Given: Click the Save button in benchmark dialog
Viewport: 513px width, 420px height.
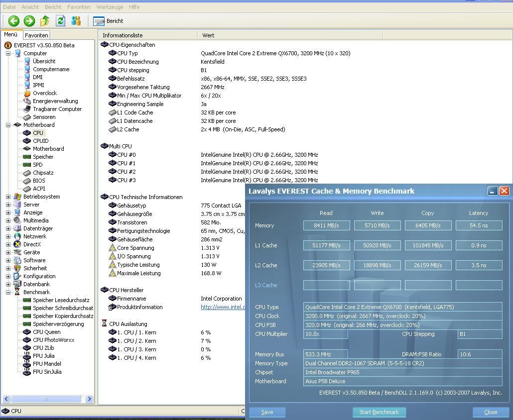Looking at the screenshot, I should pos(267,412).
